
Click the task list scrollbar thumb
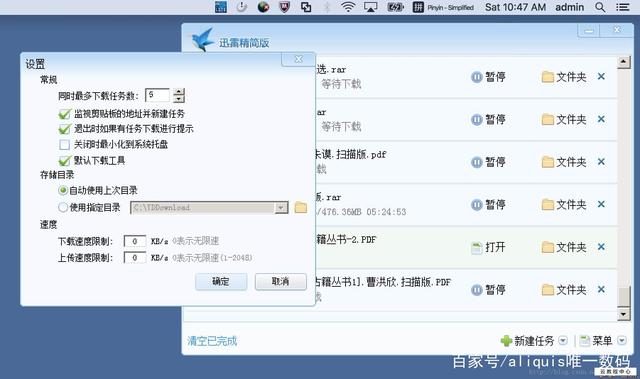(x=624, y=297)
